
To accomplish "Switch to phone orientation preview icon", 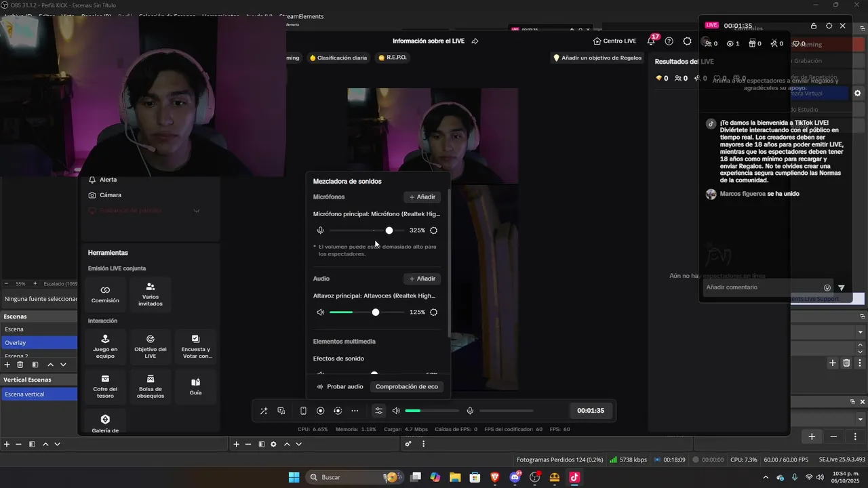I will point(303,411).
